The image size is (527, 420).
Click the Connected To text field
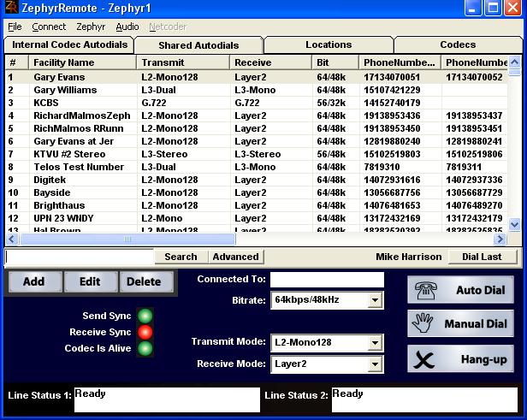327,280
